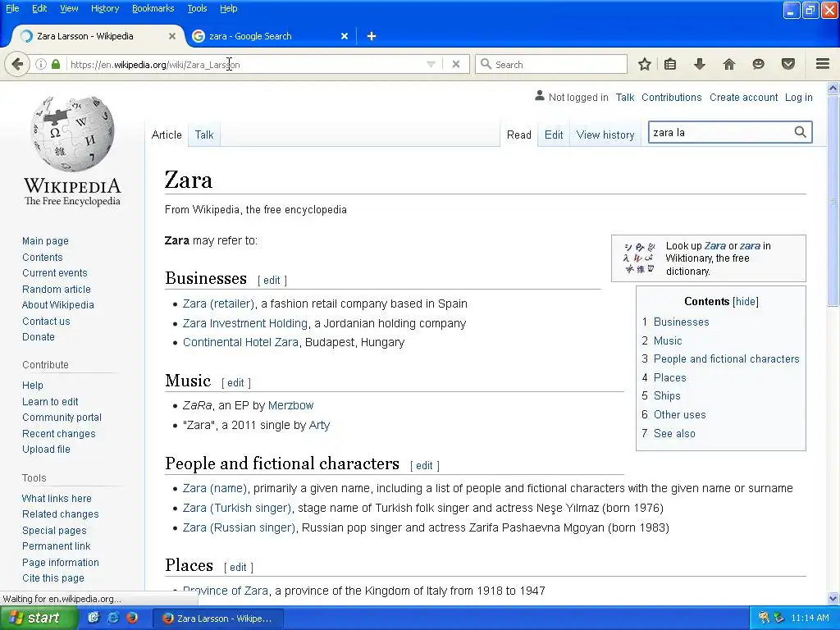
Task: Open the Downloads arrow icon
Action: [x=700, y=64]
